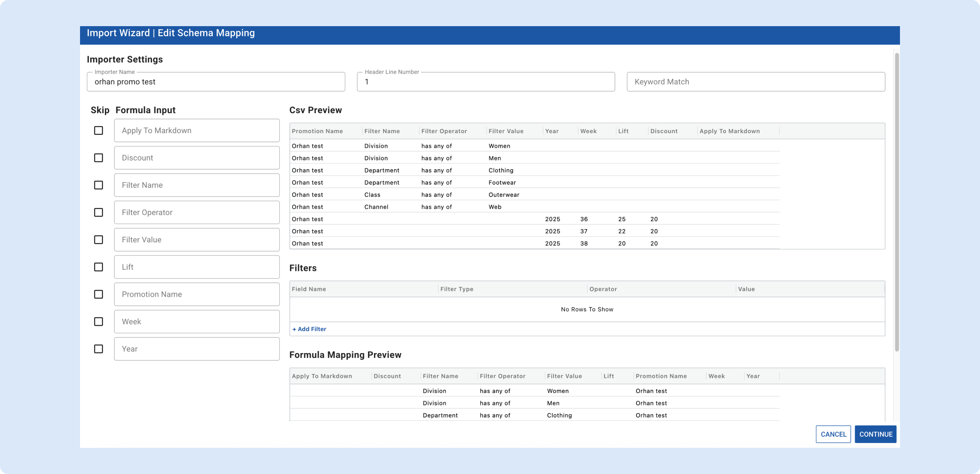Image resolution: width=980 pixels, height=474 pixels.
Task: Focus the Filter Value formula input
Action: [x=197, y=240]
